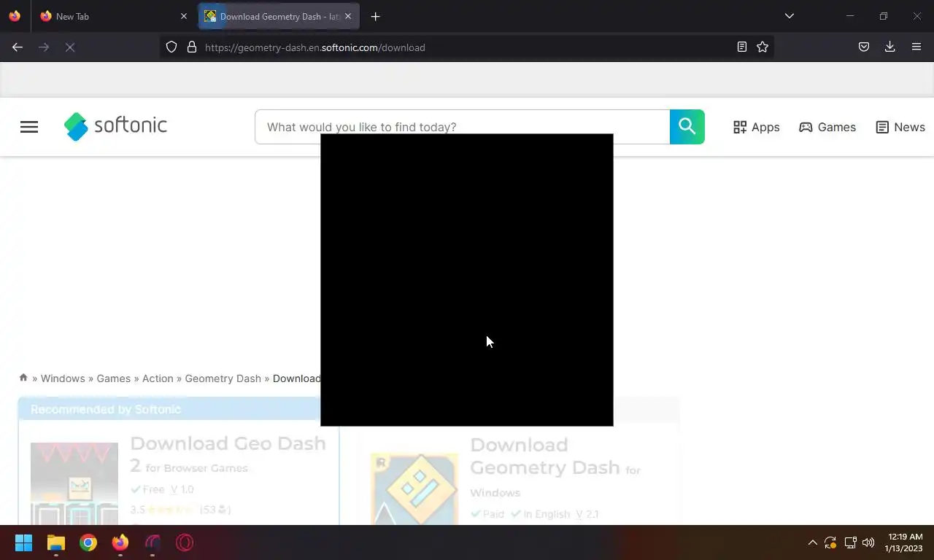Select the Download Geometry Dash tab

pyautogui.click(x=279, y=16)
